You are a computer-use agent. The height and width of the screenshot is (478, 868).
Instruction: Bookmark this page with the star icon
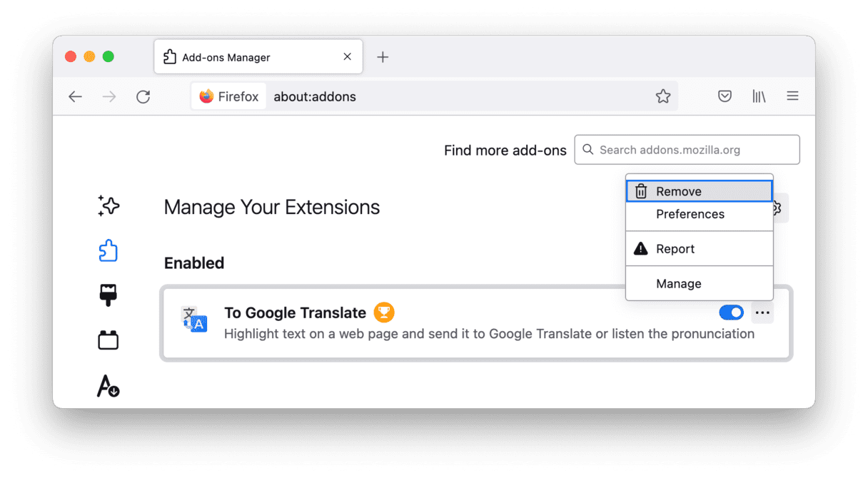pos(663,96)
